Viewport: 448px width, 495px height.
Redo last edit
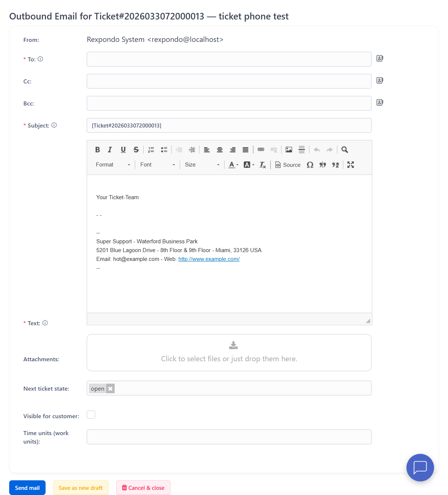(330, 150)
